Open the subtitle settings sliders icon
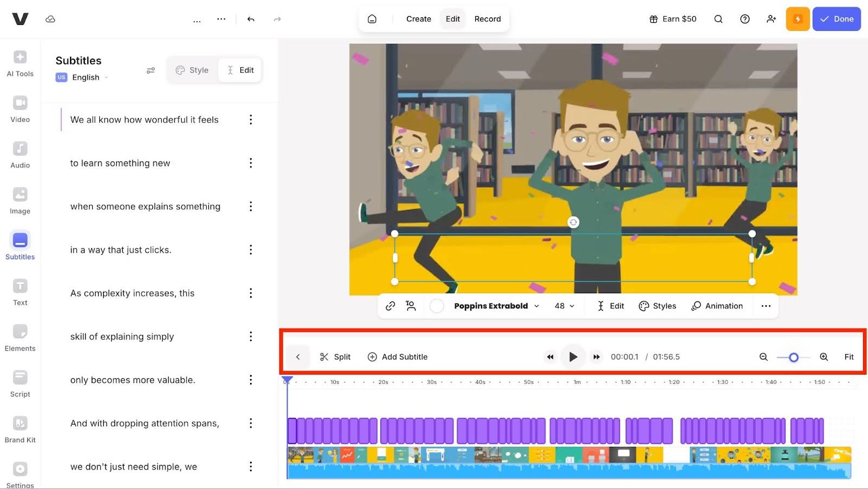868x489 pixels. (151, 70)
